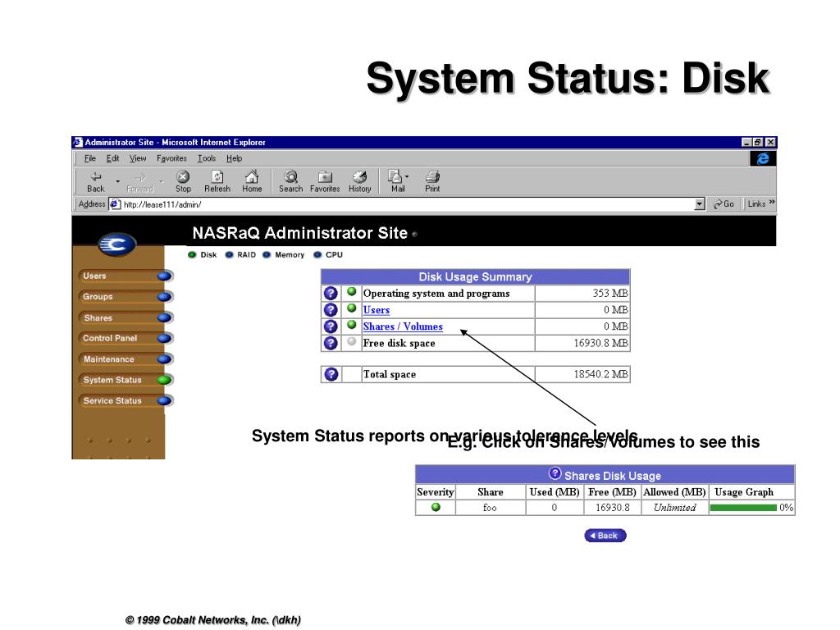
Task: Click the Mail toolbar icon
Action: 396,181
